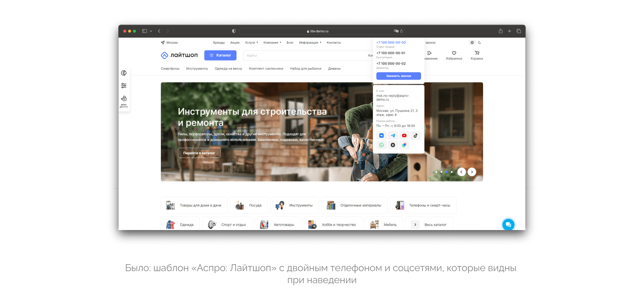Click the Лайтшоп logo
The height and width of the screenshot is (296, 644).
tap(179, 55)
